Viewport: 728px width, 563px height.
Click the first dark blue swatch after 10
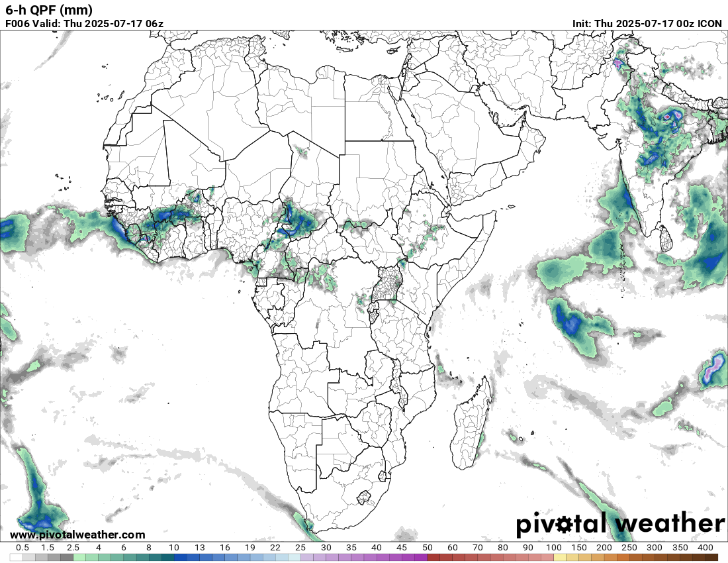(x=180, y=557)
